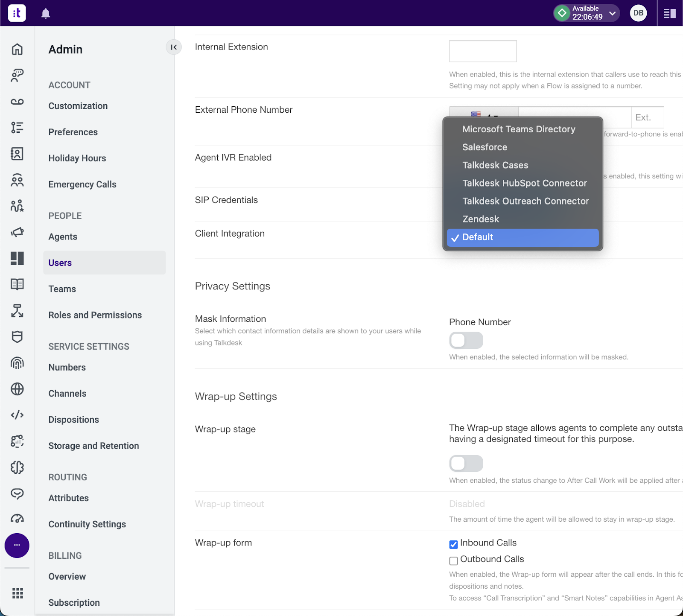Open the team star icon in sidebar
Screen dimensions: 683x616
pos(17,206)
